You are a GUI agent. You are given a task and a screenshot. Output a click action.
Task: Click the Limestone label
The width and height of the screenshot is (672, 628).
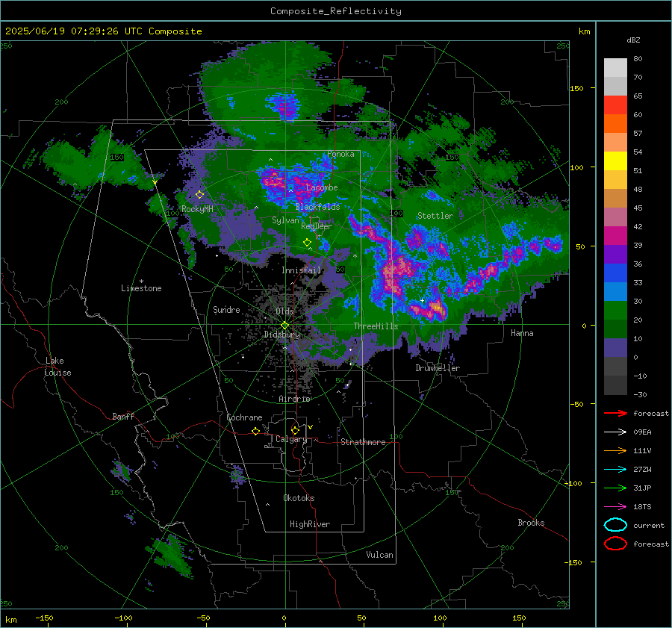click(x=141, y=288)
